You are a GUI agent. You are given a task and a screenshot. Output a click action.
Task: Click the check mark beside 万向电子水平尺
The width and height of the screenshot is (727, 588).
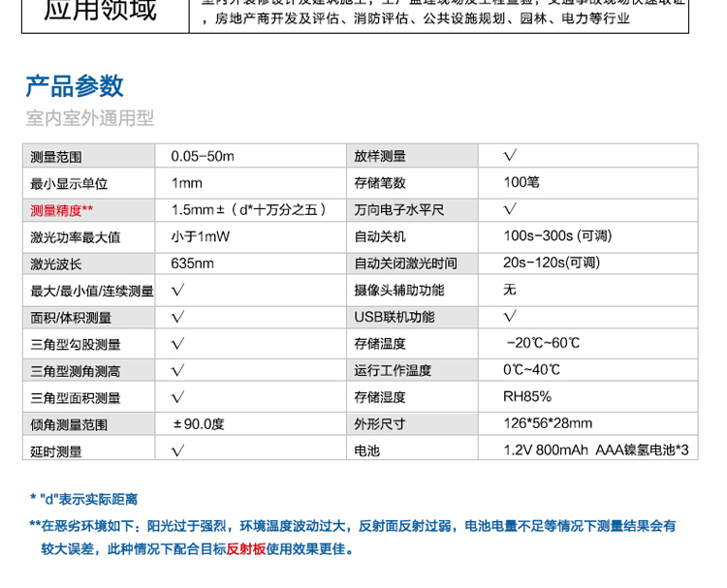[x=510, y=209]
